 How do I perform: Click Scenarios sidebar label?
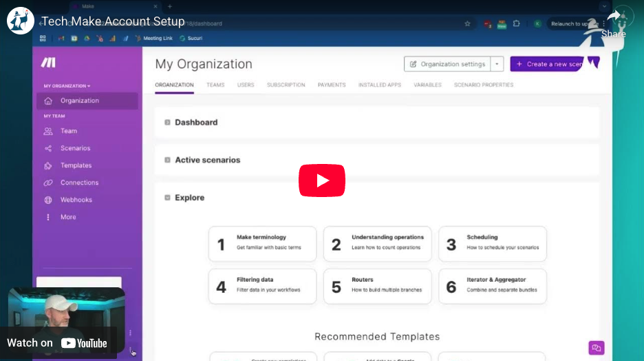coord(75,148)
